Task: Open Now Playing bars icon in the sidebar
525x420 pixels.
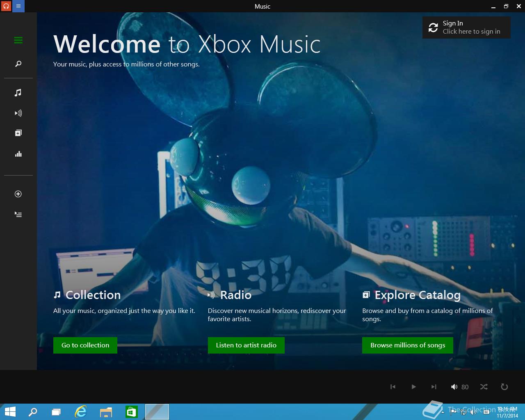Action: tap(18, 154)
